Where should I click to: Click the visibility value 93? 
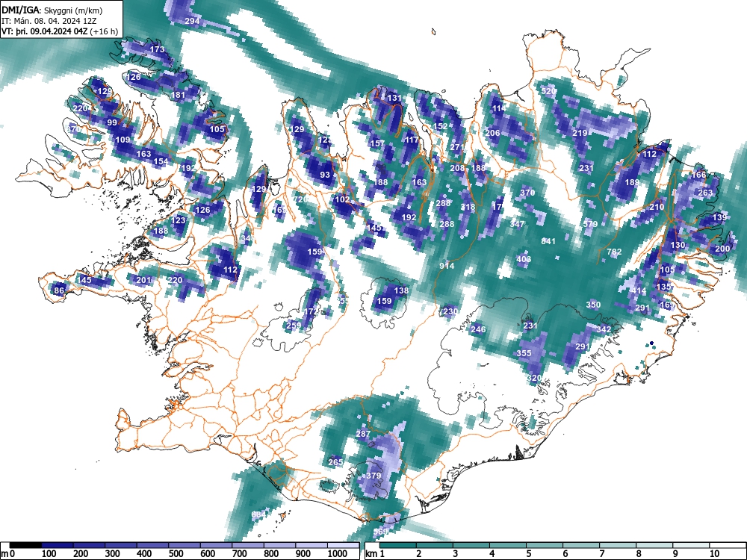pyautogui.click(x=325, y=175)
